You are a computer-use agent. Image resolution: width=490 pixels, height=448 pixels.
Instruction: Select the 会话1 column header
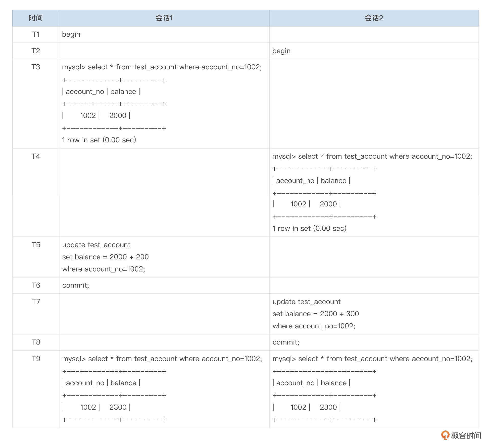click(164, 18)
